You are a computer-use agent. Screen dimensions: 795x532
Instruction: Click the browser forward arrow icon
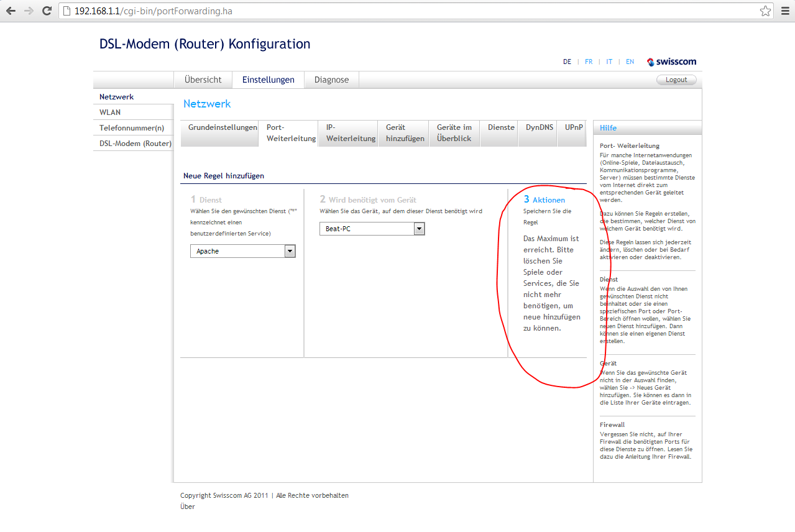coord(29,11)
